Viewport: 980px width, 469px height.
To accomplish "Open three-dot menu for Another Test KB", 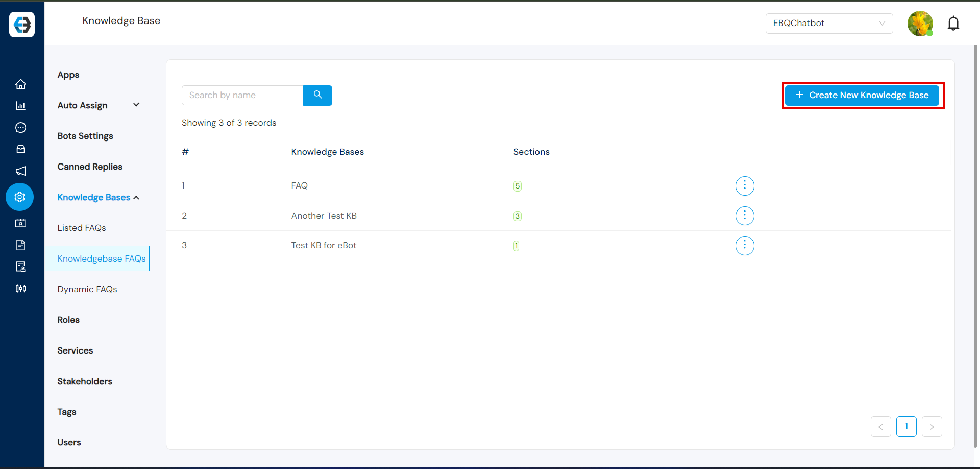I will click(x=745, y=216).
